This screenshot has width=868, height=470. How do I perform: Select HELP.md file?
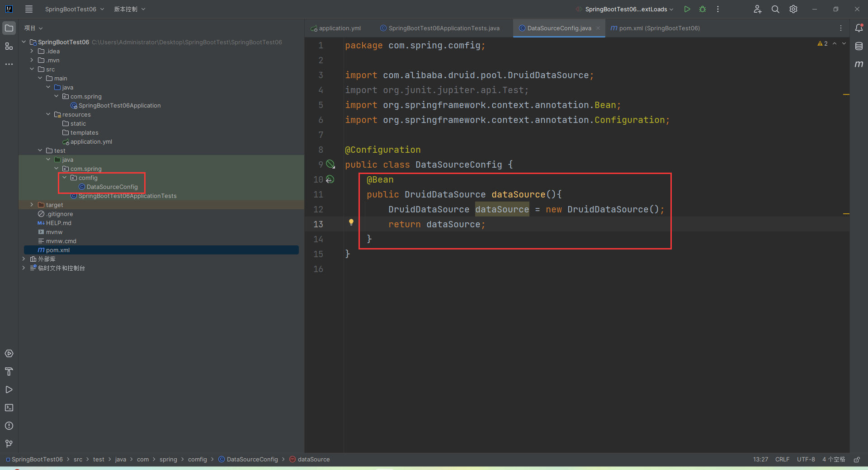coord(59,223)
